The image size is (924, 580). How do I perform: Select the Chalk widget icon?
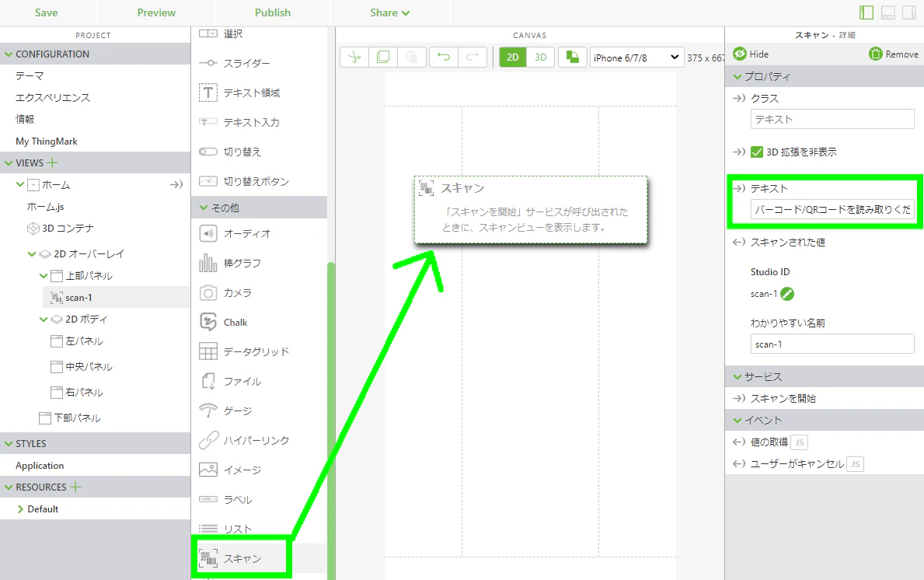(208, 323)
